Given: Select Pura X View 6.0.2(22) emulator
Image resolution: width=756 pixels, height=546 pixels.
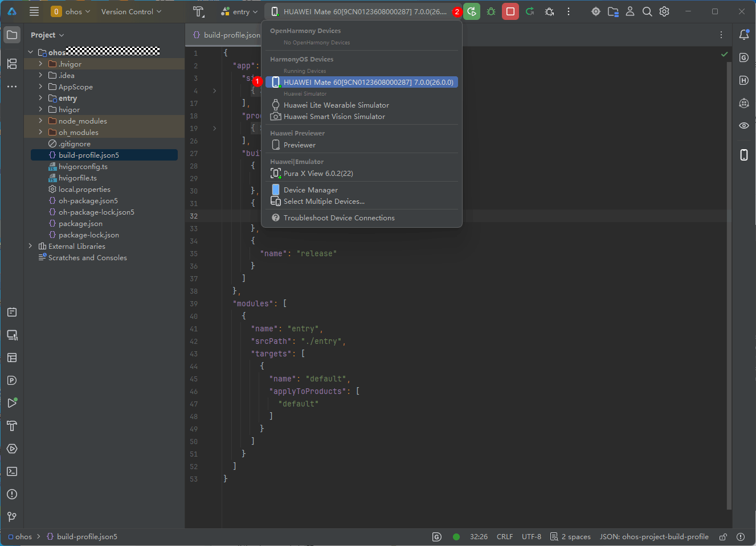Looking at the screenshot, I should tap(362, 173).
